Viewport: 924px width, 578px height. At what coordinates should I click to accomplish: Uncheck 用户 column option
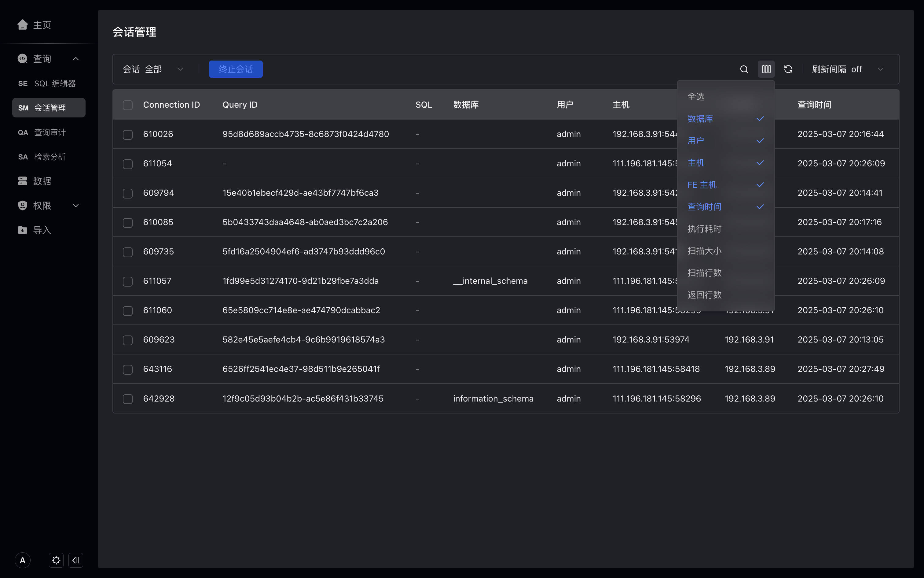[x=726, y=141]
